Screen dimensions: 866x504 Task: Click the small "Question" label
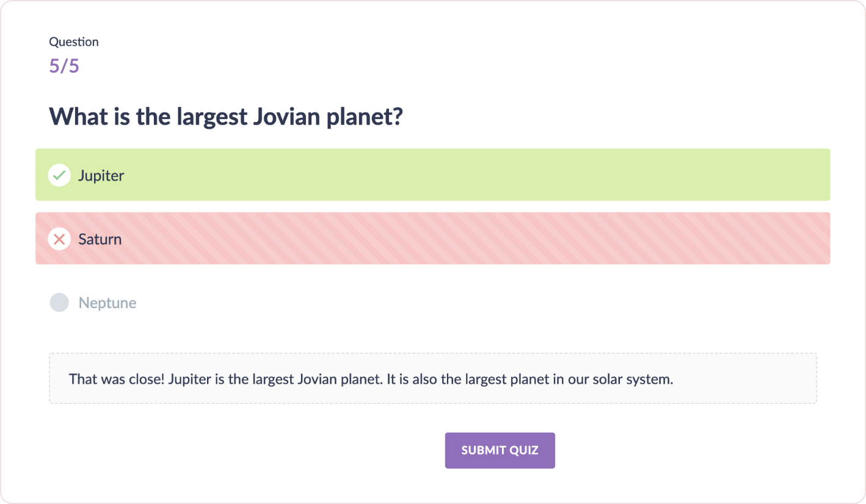coord(74,42)
